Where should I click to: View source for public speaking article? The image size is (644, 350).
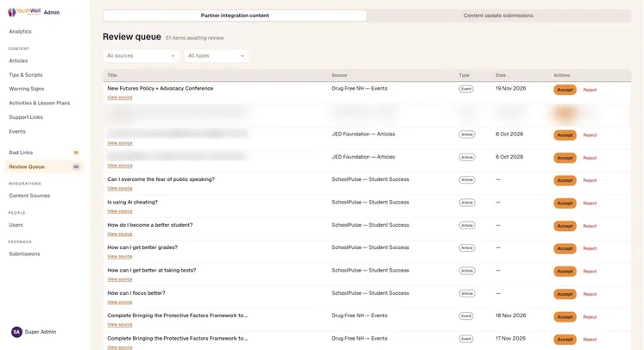tap(120, 188)
